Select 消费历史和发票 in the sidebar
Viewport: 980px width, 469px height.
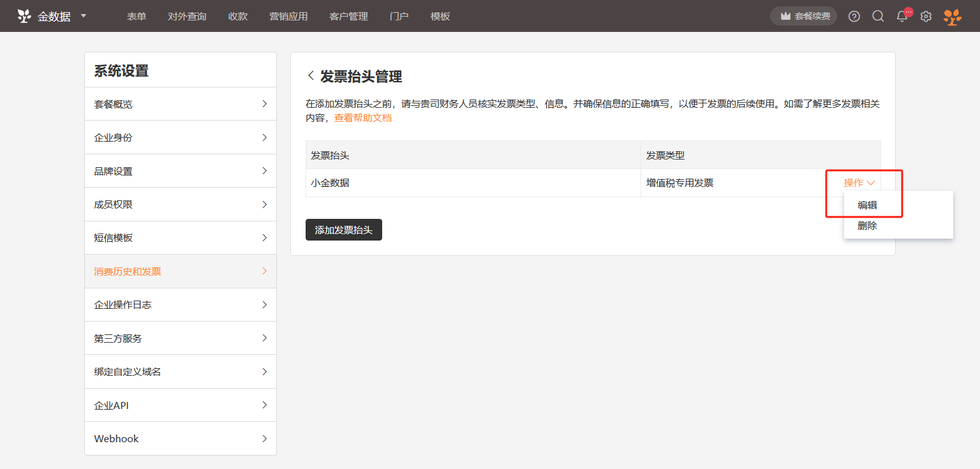(x=181, y=271)
